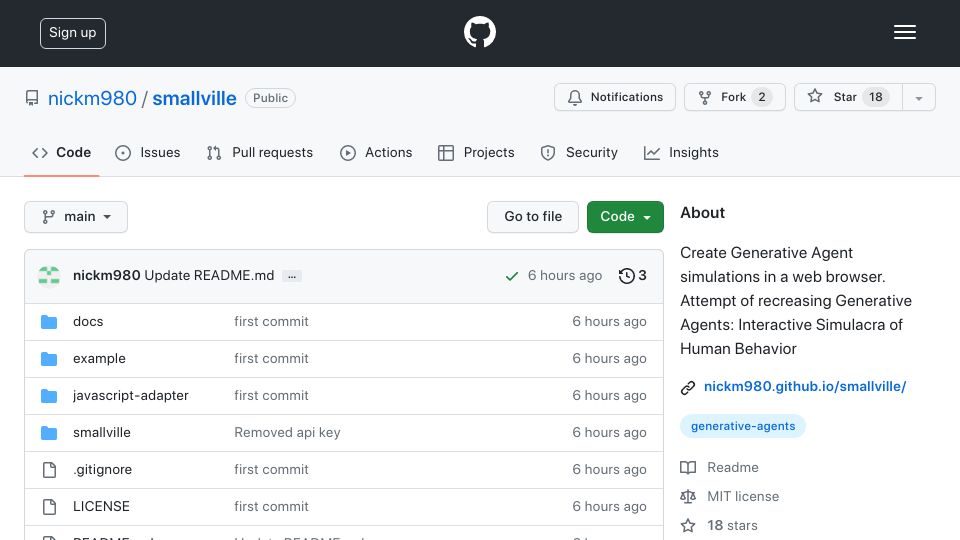Open the hamburger navigation menu

(904, 32)
